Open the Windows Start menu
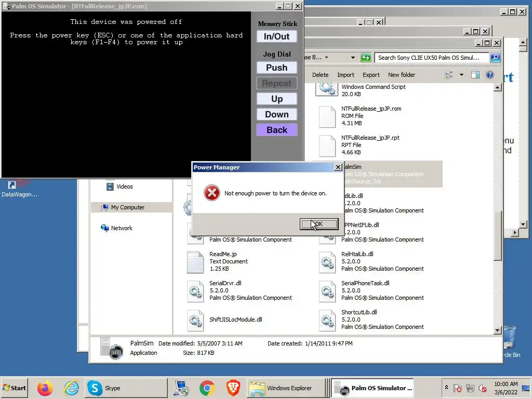The image size is (532, 399). [x=14, y=388]
